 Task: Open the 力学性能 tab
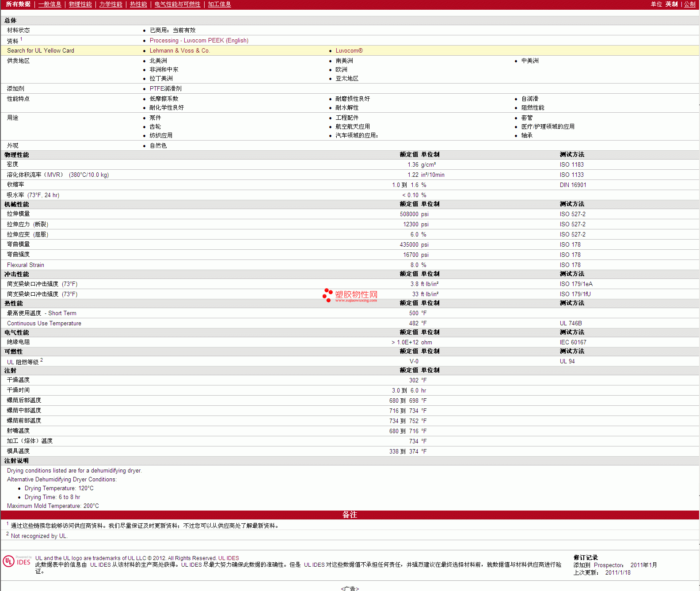click(x=110, y=4)
